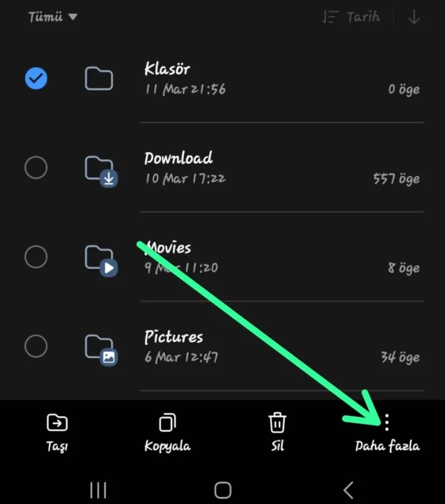Expand the Tümü filter dropdown
This screenshot has width=445, height=504.
click(x=53, y=17)
